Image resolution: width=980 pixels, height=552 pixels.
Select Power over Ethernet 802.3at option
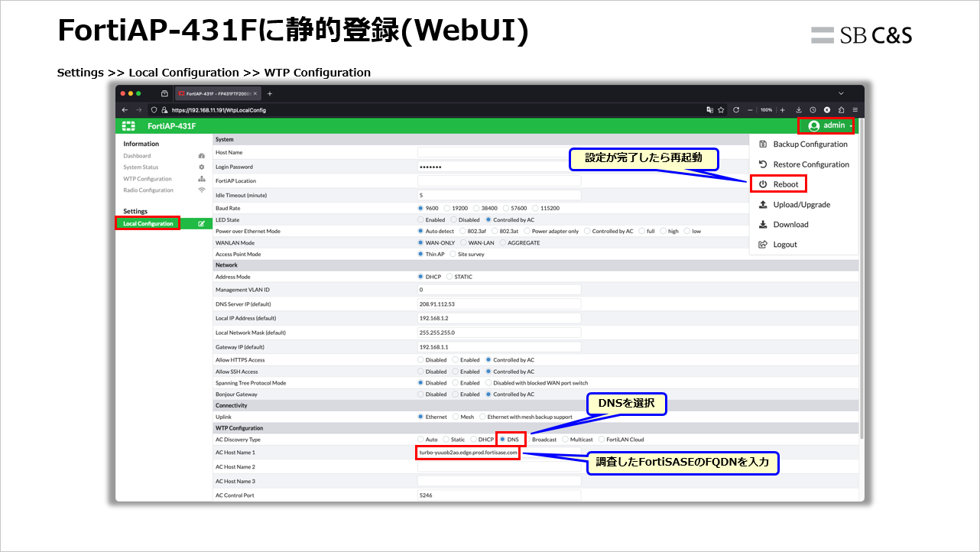click(x=494, y=231)
